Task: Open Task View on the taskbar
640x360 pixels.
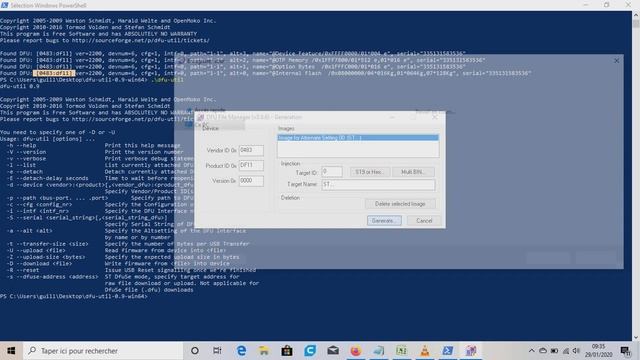Action: (x=217, y=351)
